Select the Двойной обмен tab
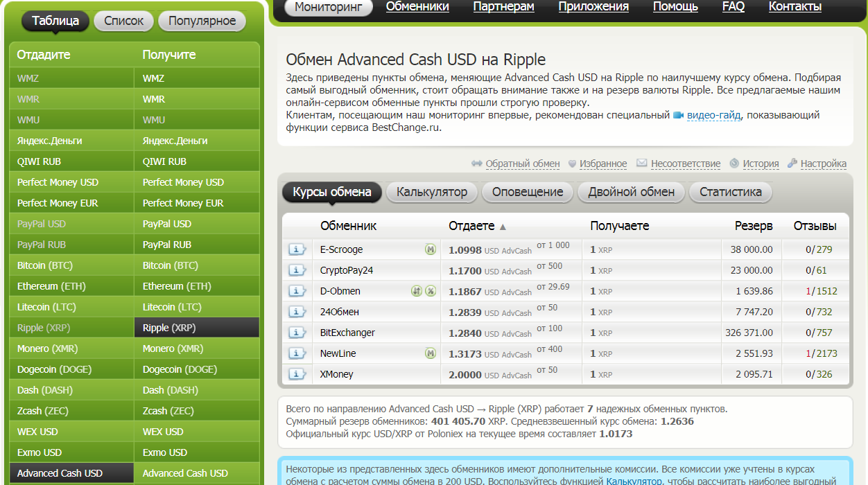 [632, 192]
